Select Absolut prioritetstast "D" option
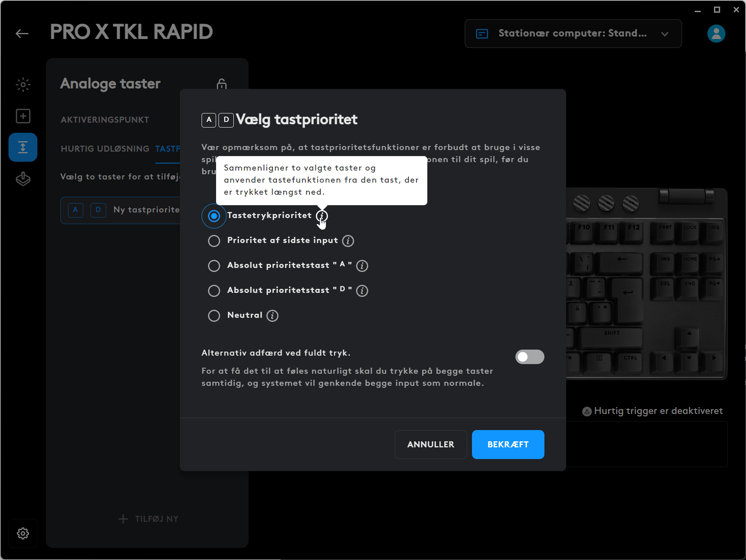The width and height of the screenshot is (746, 560). pos(214,291)
